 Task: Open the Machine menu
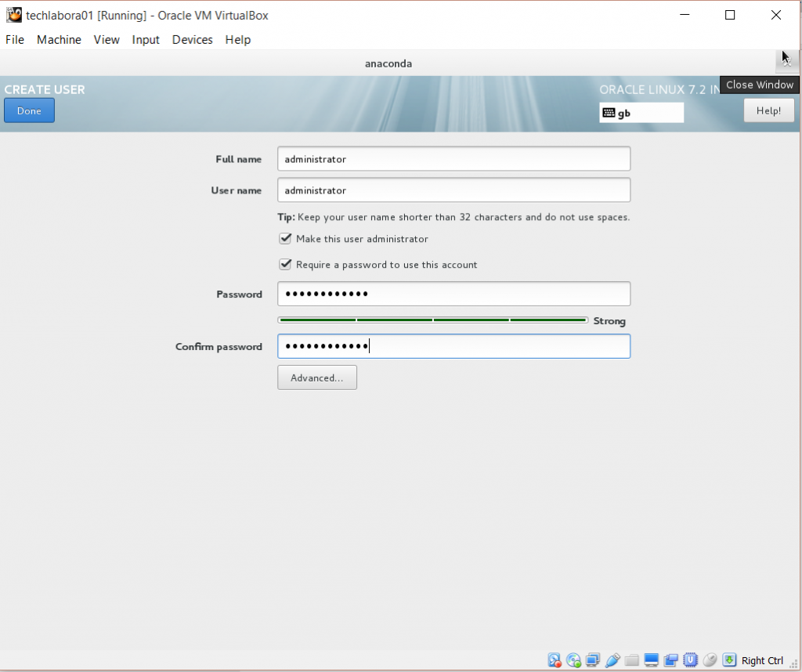59,39
